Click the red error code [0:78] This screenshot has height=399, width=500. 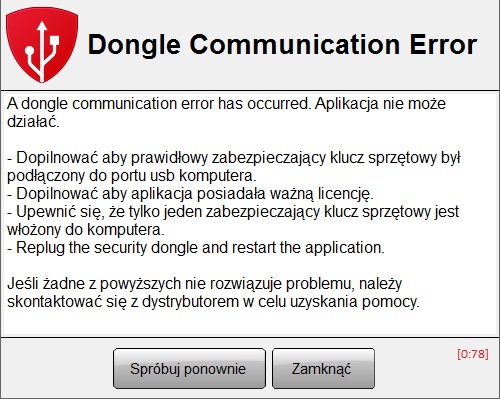473,354
